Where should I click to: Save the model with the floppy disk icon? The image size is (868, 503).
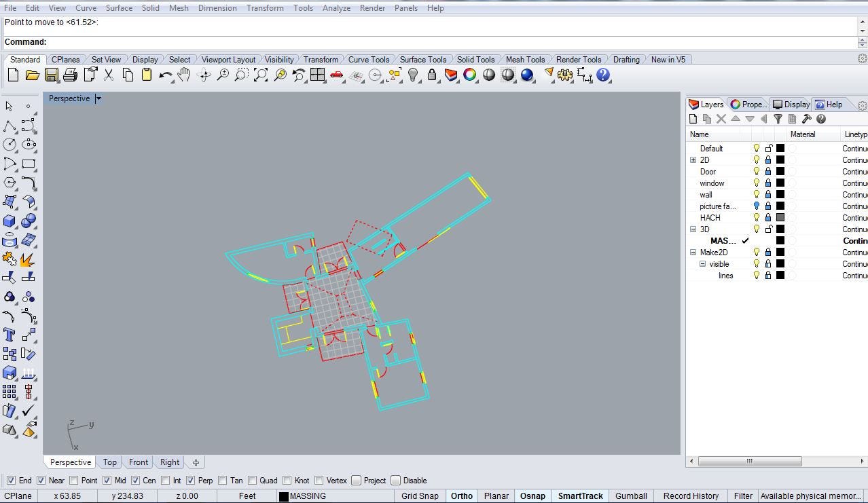pyautogui.click(x=52, y=75)
